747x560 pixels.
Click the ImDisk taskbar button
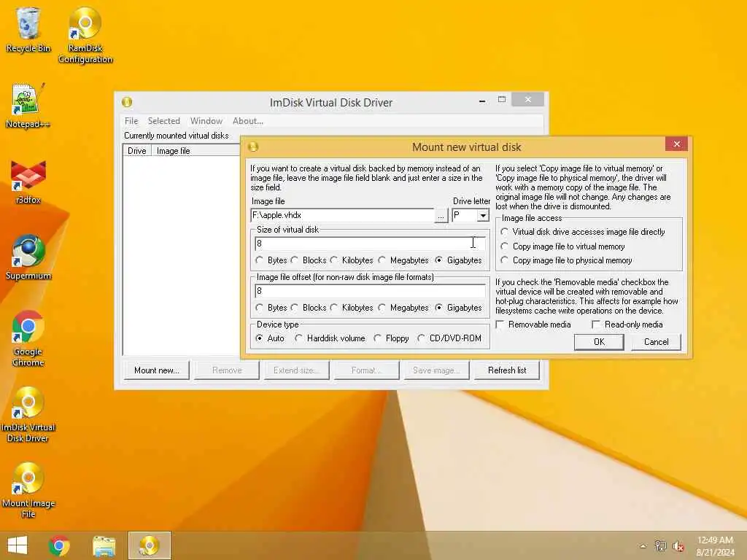[x=149, y=545]
